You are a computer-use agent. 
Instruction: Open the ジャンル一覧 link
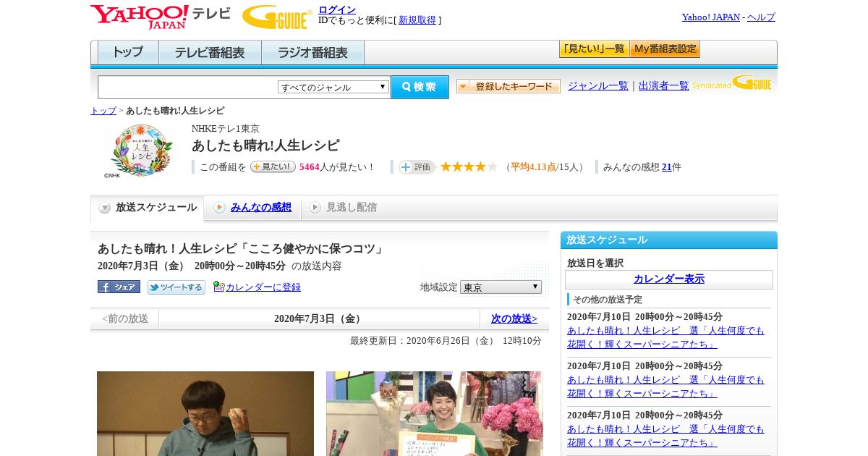598,85
